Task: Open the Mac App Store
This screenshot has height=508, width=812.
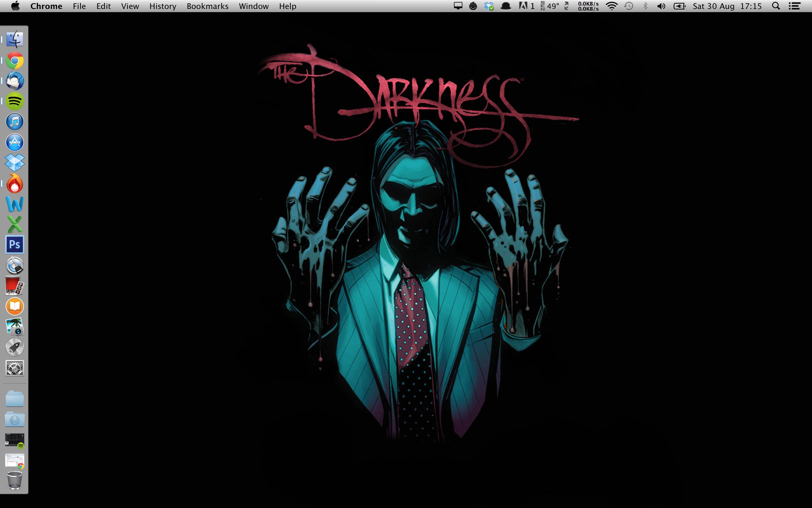Action: tap(15, 142)
